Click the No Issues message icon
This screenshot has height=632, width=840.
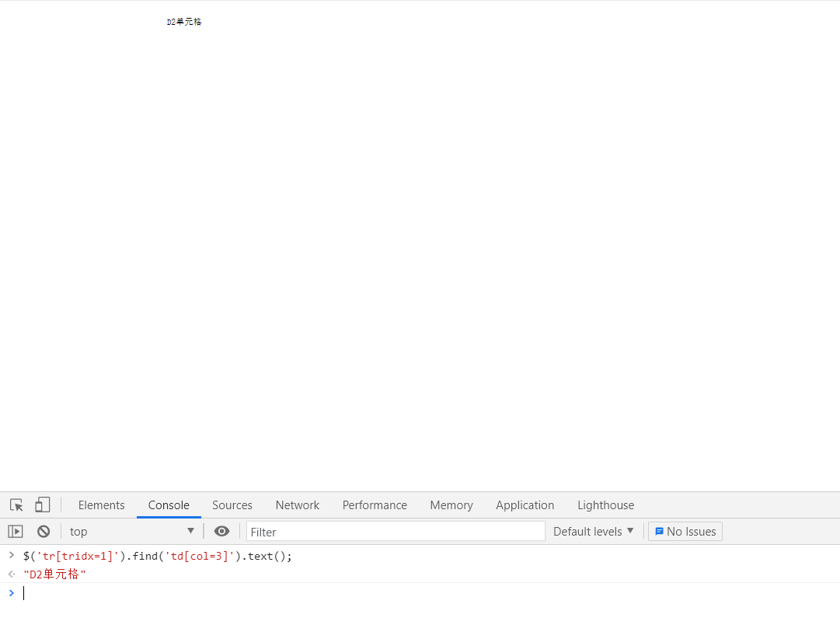(659, 531)
